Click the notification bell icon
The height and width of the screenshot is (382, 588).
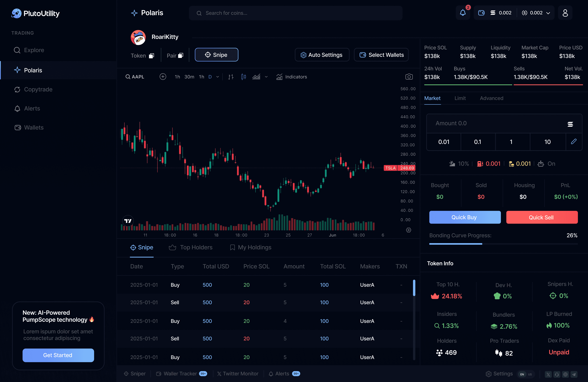[463, 13]
